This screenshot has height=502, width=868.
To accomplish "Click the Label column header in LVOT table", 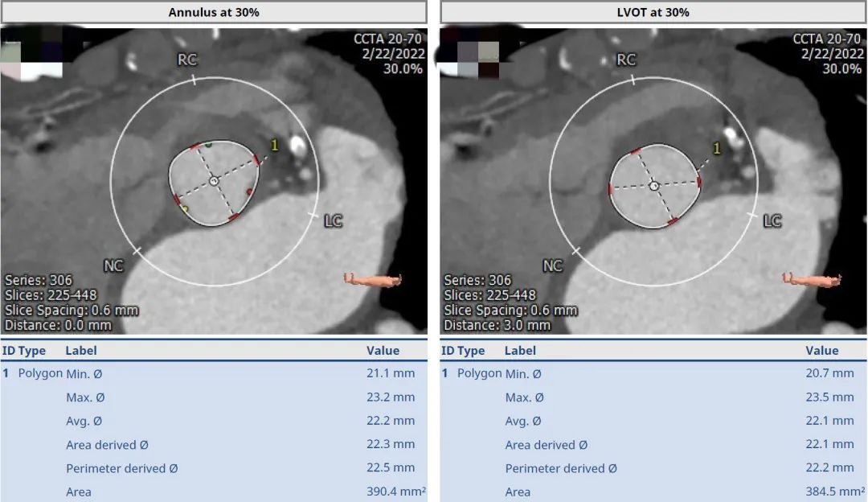I will pos(520,351).
